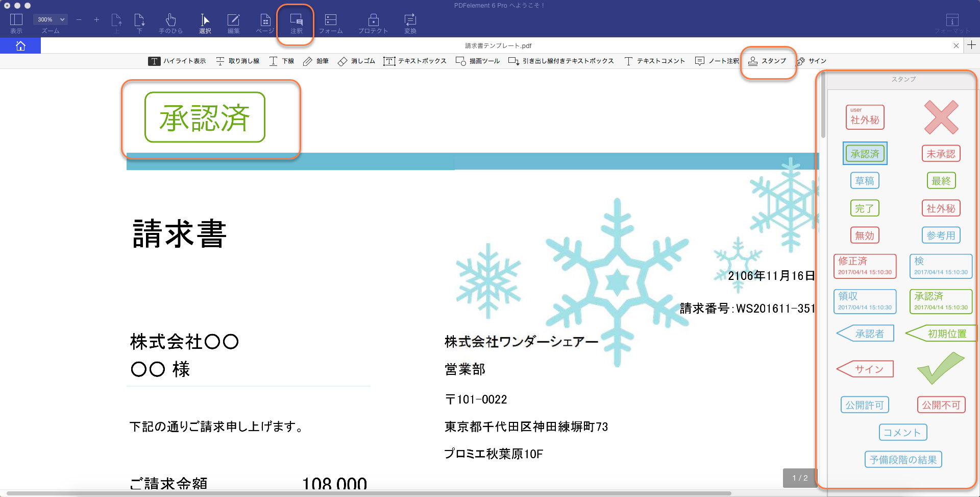The width and height of the screenshot is (980, 497).
Task: Click the page indicator 1 / 2
Action: tap(800, 478)
